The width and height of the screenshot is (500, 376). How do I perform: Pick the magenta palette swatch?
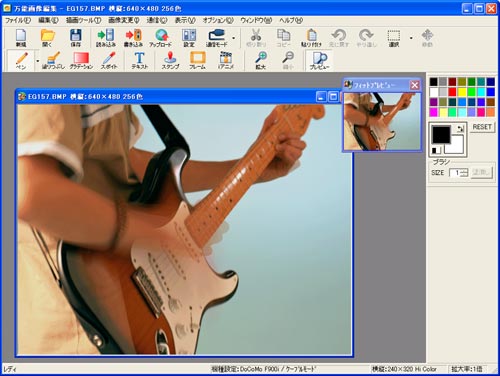point(433,112)
